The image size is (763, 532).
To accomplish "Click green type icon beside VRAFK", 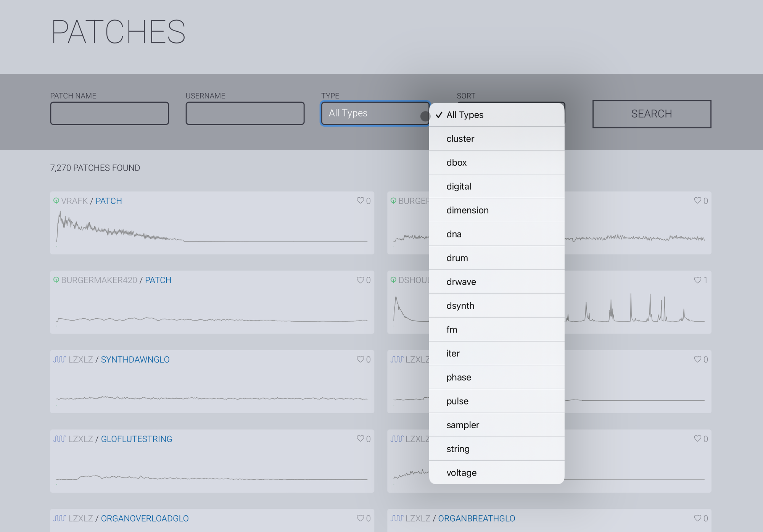I will pyautogui.click(x=56, y=201).
